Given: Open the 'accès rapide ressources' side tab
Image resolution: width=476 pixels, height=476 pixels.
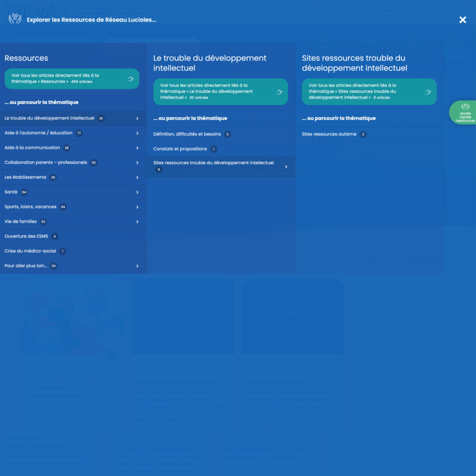Looking at the screenshot, I should coord(464,113).
